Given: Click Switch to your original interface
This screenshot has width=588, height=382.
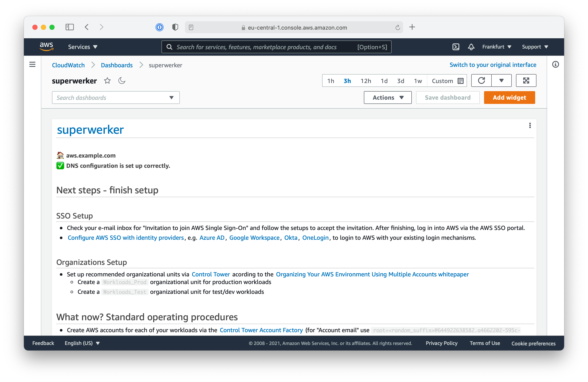Looking at the screenshot, I should pos(493,65).
